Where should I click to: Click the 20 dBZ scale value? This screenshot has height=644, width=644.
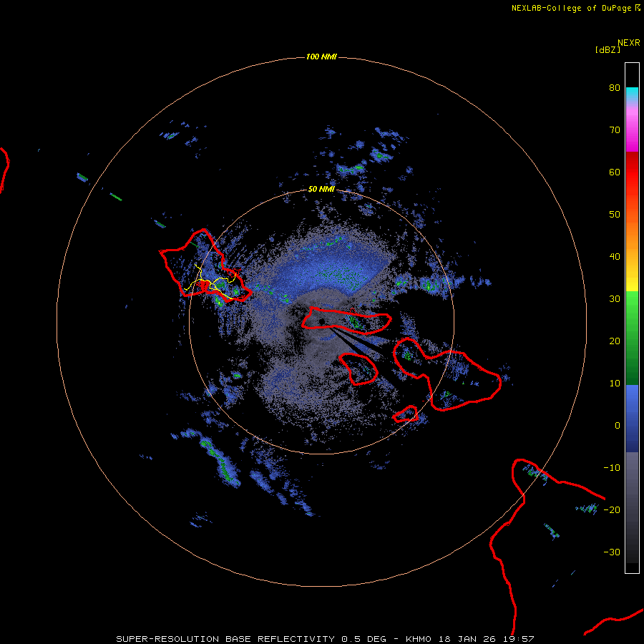(x=615, y=341)
